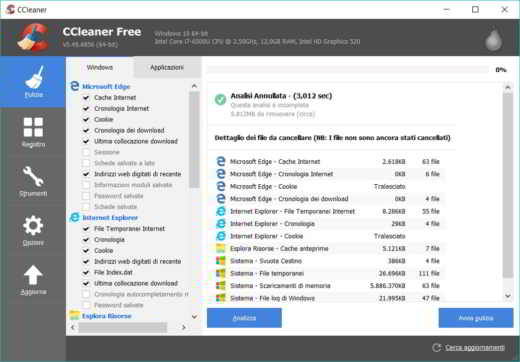The image size is (520, 362).
Task: Select the Internet Explorer group header
Action: (x=110, y=218)
